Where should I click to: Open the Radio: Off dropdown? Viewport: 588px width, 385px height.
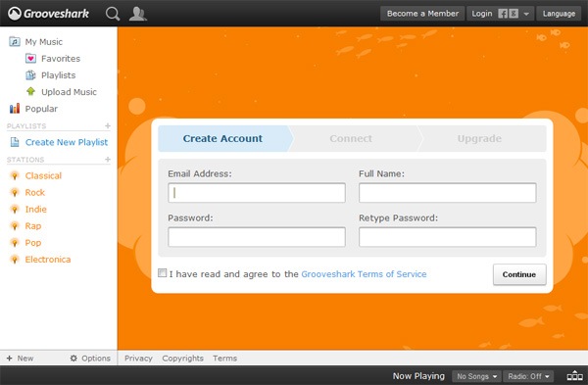(529, 376)
